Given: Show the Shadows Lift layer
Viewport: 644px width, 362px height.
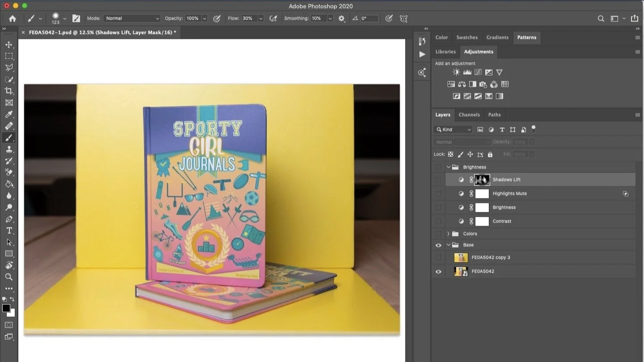Looking at the screenshot, I should point(438,180).
